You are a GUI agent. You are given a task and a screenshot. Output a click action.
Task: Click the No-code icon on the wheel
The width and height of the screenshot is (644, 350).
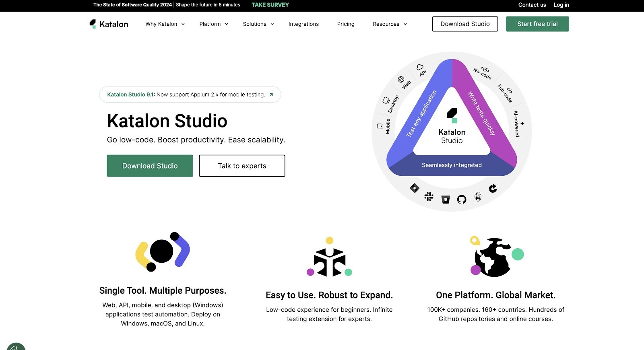(485, 69)
